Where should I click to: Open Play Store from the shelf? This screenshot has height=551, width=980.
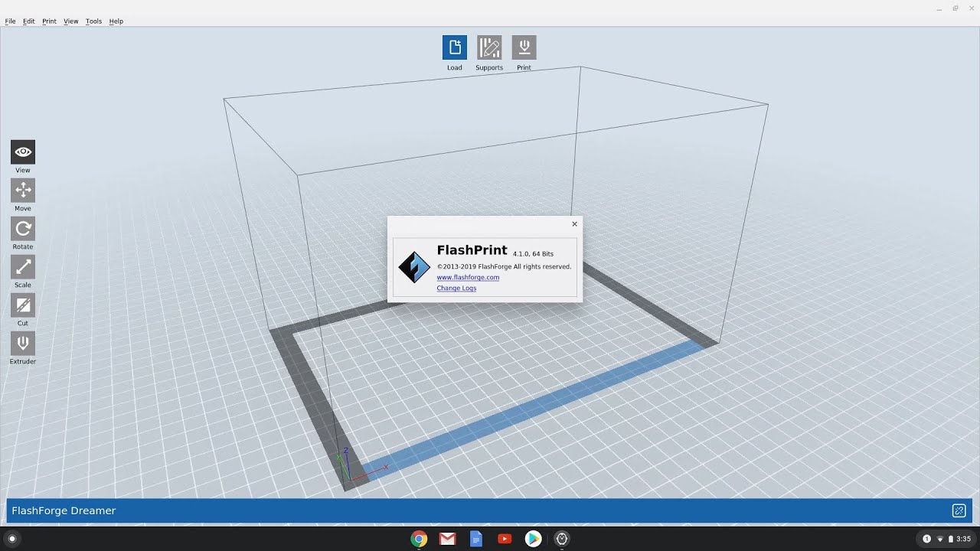[x=534, y=539]
